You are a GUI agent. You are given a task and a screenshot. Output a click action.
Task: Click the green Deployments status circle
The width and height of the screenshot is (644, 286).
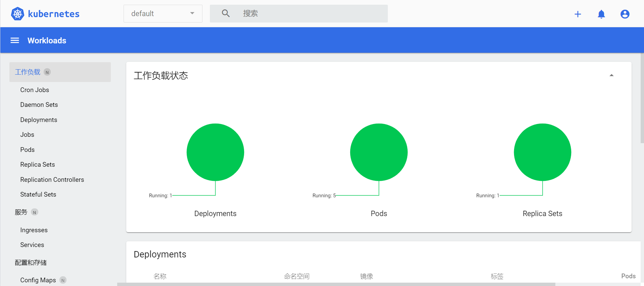(215, 152)
